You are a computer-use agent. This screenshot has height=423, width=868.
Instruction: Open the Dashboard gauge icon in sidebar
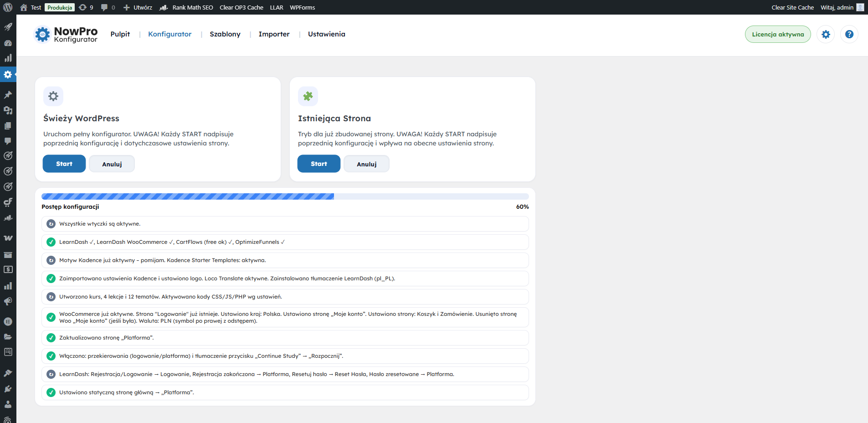pyautogui.click(x=8, y=43)
